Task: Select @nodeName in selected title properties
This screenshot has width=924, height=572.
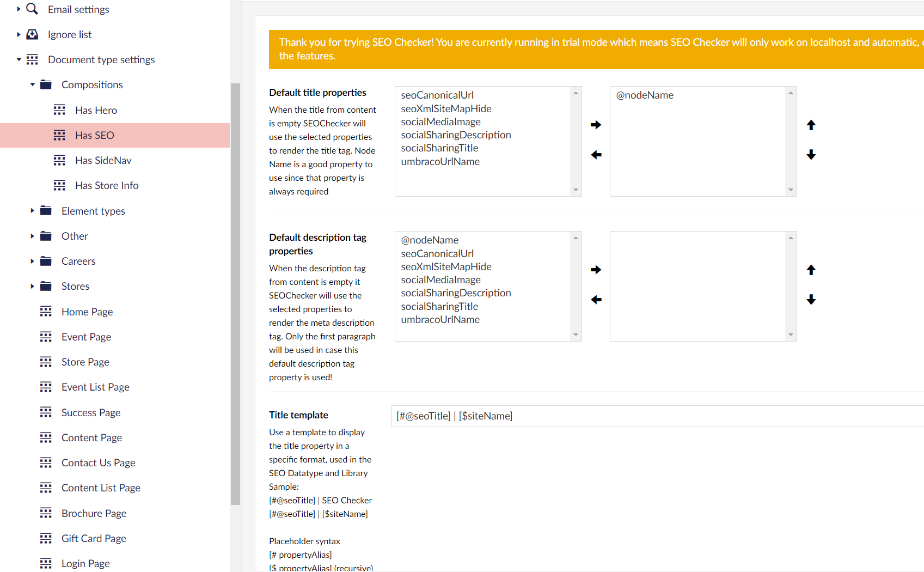Action: (645, 95)
